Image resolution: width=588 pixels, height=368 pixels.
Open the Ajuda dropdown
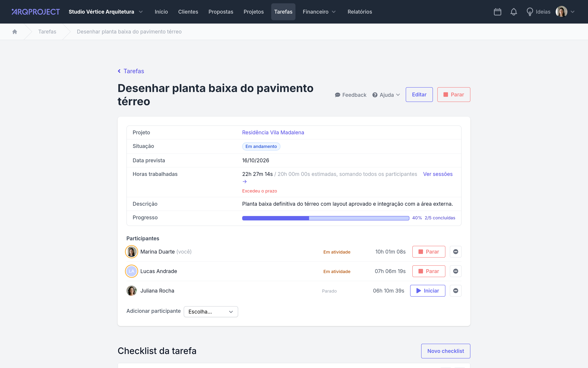[x=386, y=95]
